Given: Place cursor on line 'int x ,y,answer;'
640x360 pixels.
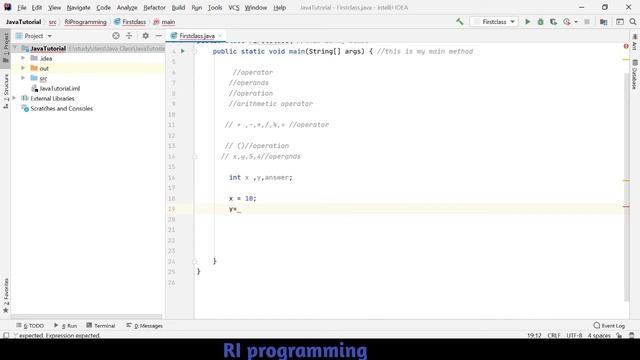Looking at the screenshot, I should pos(260,178).
